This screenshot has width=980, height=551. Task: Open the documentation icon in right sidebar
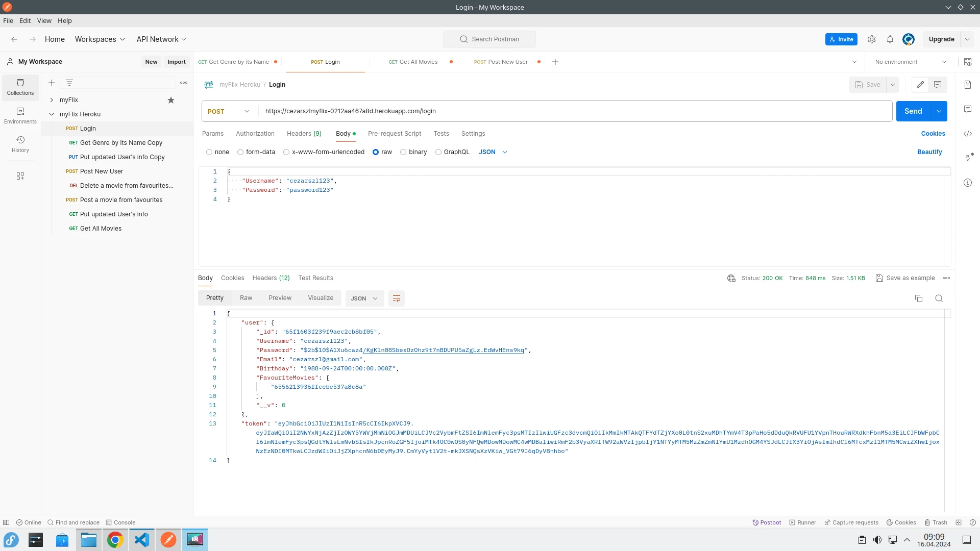point(968,85)
